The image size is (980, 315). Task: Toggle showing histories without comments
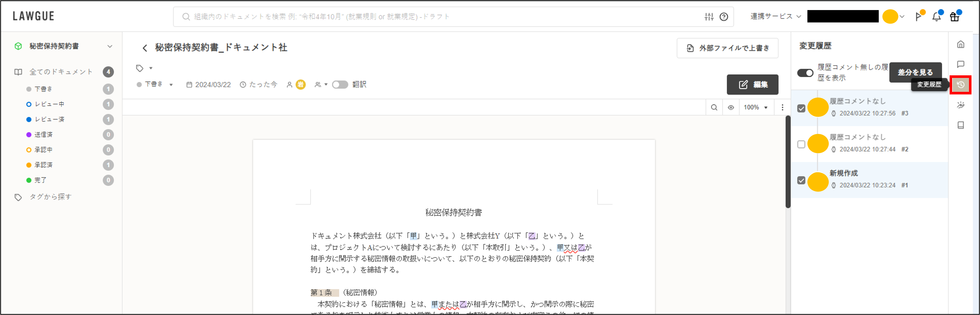click(x=805, y=72)
